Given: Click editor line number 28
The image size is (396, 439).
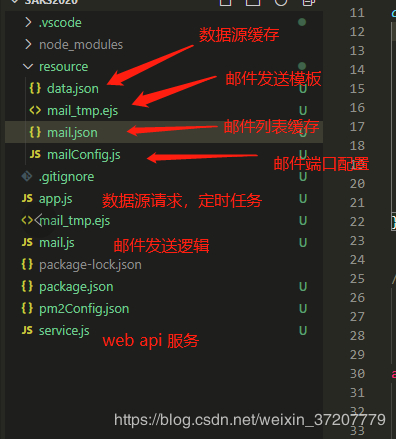Looking at the screenshot, I should [357, 336].
